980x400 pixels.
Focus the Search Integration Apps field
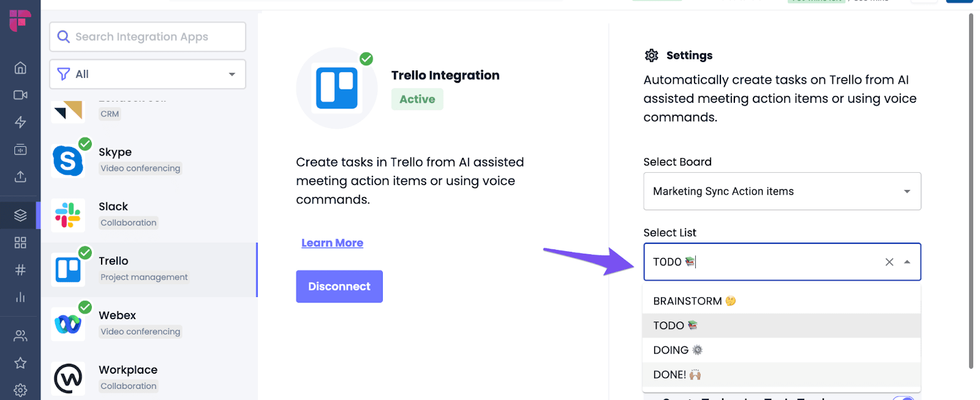(x=148, y=37)
